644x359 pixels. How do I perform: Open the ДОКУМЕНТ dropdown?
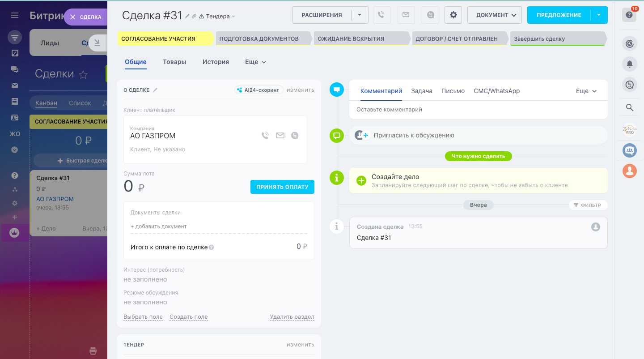495,15
